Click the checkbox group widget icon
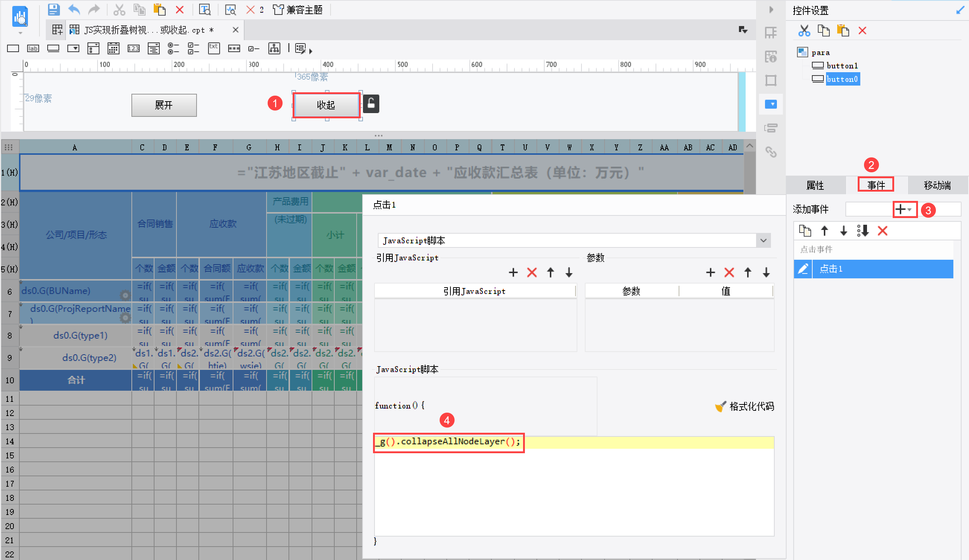 tap(194, 48)
